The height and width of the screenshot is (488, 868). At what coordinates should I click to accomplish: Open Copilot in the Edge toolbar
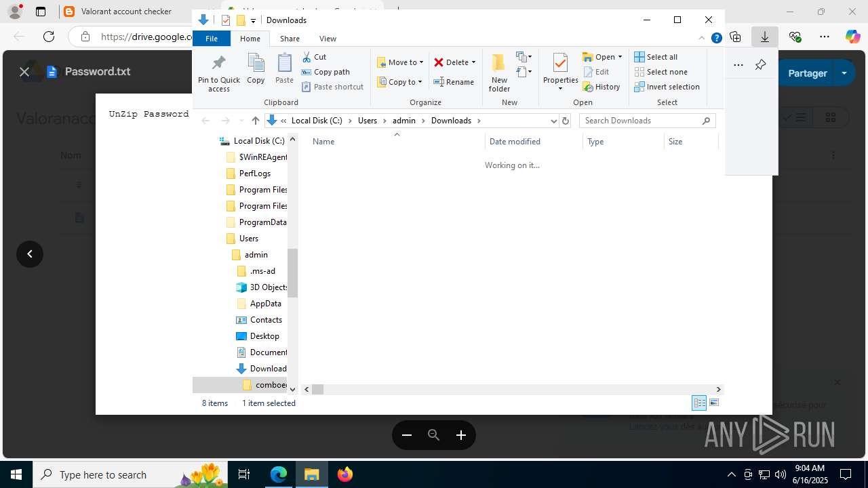click(852, 37)
